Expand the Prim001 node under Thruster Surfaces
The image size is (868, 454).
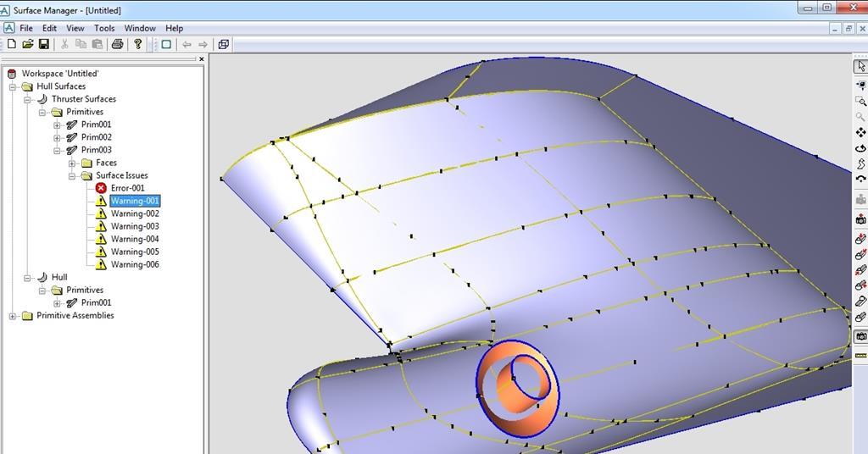(x=58, y=125)
